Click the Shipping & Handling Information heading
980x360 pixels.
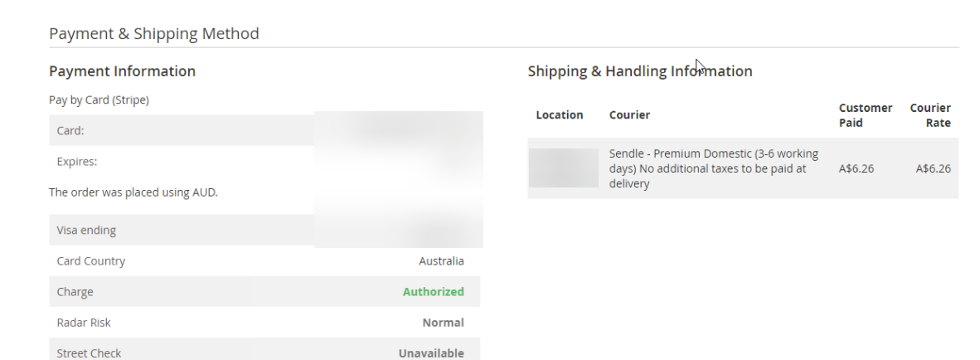click(640, 71)
